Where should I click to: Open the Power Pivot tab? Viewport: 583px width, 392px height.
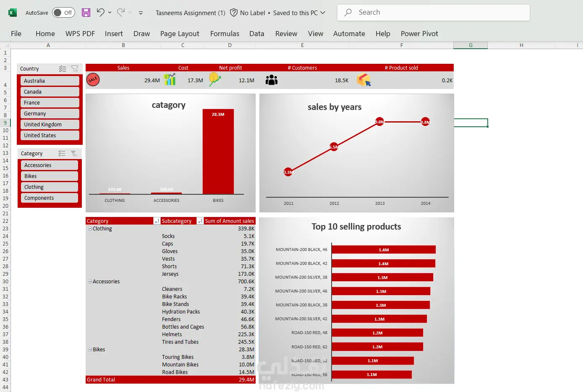pos(419,34)
